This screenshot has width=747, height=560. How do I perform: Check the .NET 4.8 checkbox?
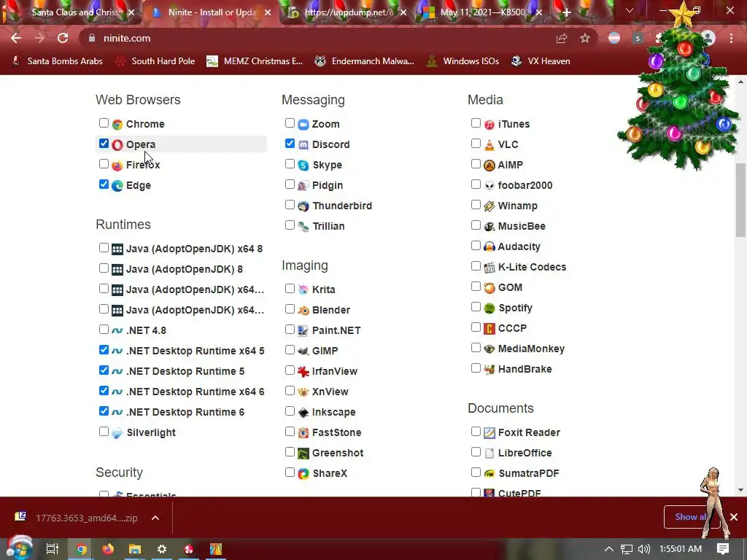pyautogui.click(x=104, y=329)
